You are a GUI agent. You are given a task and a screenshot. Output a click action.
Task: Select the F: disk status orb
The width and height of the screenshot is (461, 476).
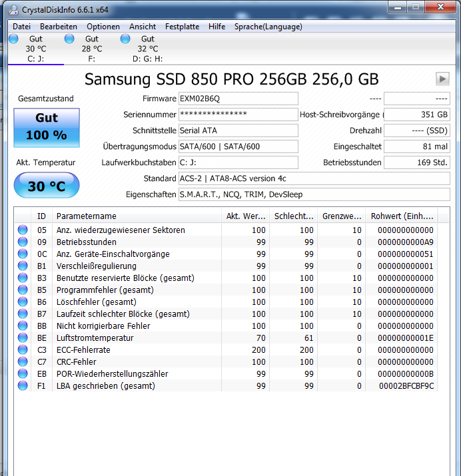point(69,39)
